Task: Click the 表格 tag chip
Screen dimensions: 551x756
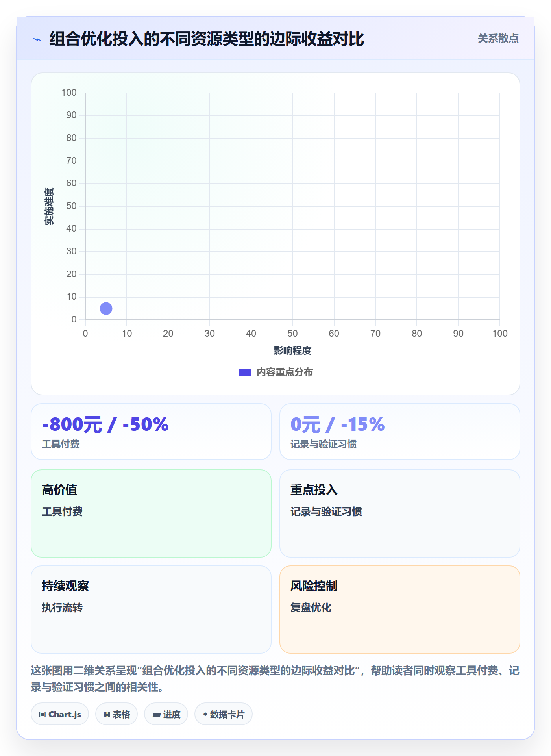Action: pos(116,714)
